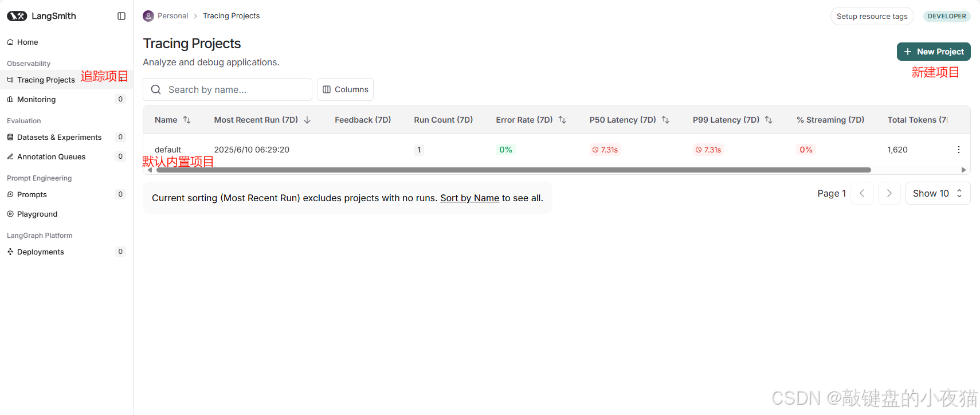
Task: Collapse the sidebar panel icon
Action: tap(121, 16)
